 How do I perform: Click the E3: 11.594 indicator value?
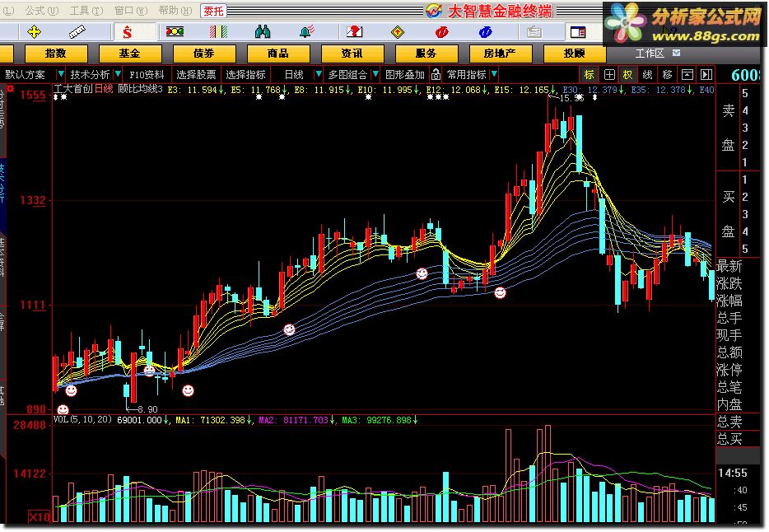tap(193, 90)
